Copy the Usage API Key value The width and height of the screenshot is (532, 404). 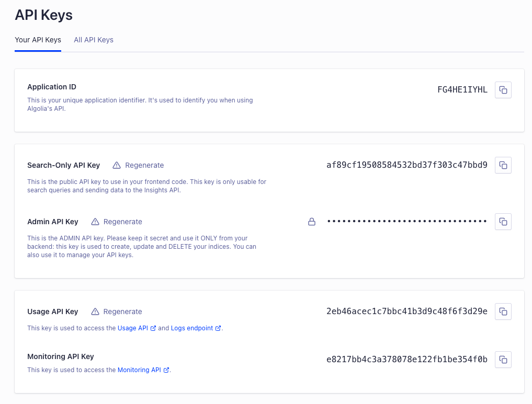[503, 311]
